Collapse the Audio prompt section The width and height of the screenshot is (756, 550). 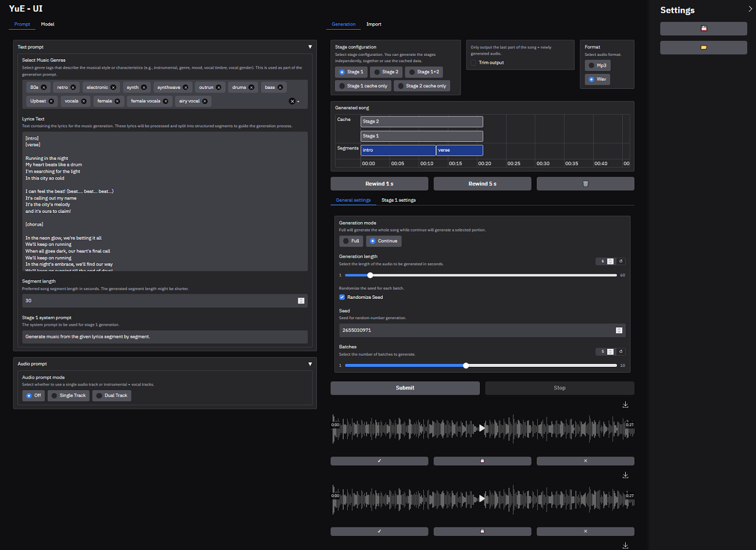310,364
